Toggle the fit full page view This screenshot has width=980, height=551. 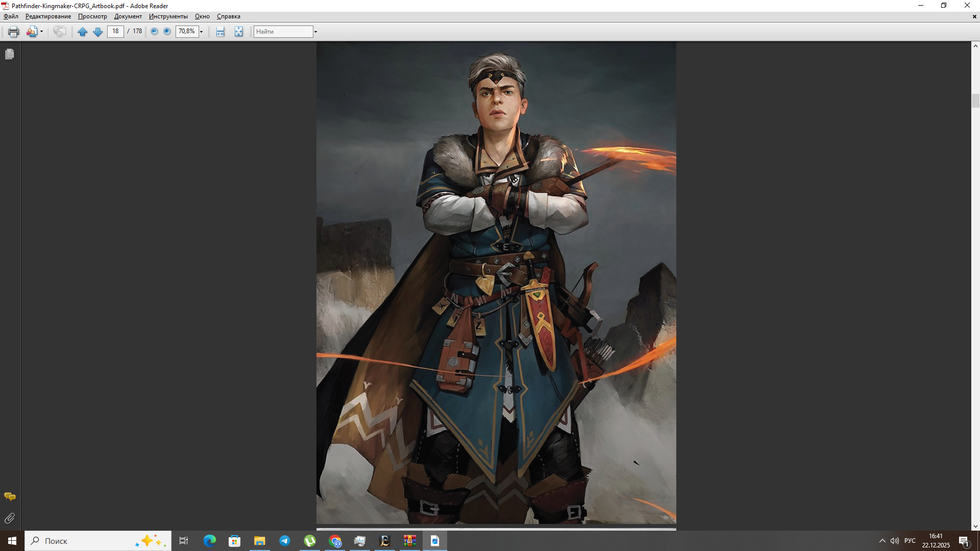pos(238,32)
